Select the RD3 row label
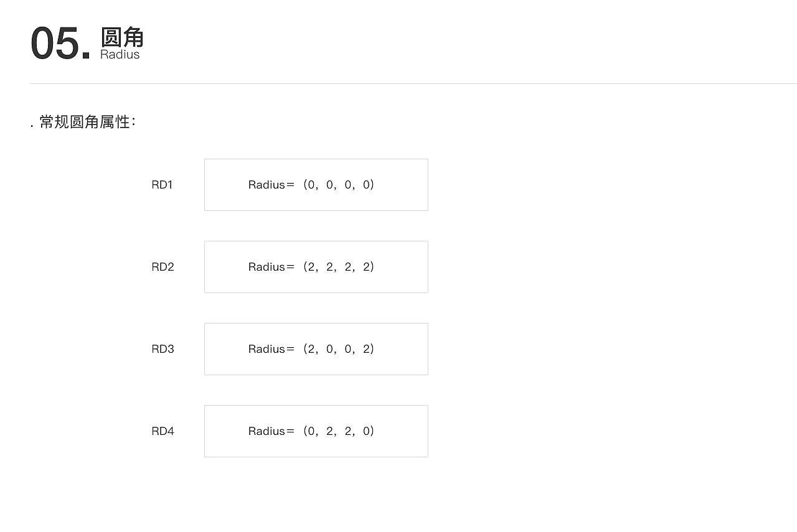Viewport: 797px width, 532px height. [x=163, y=349]
